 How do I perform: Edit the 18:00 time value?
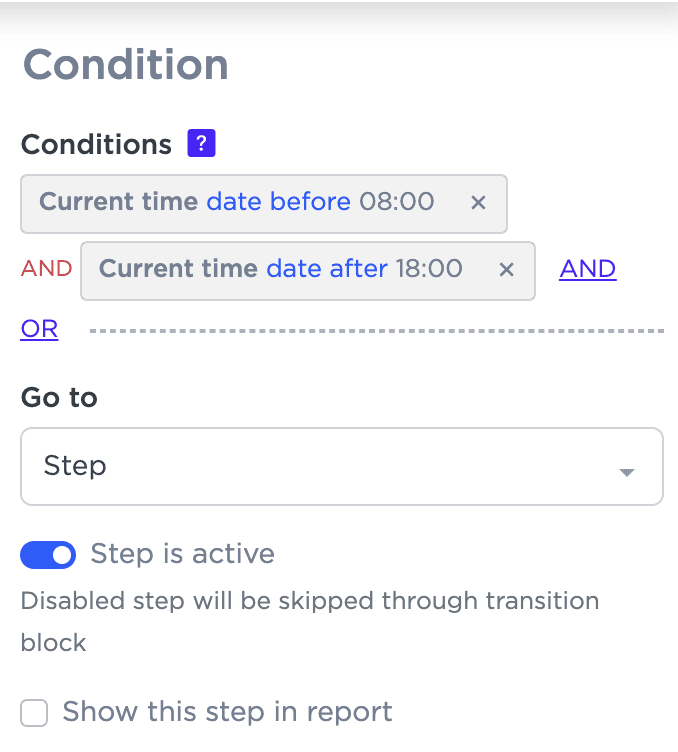point(429,268)
